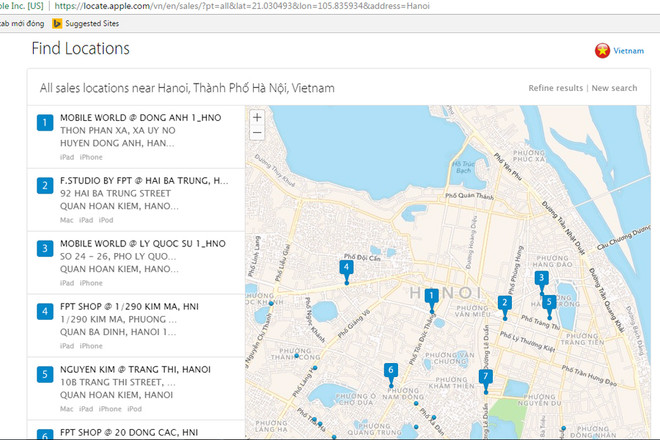660x440 pixels.
Task: Start a New search
Action: coord(614,88)
